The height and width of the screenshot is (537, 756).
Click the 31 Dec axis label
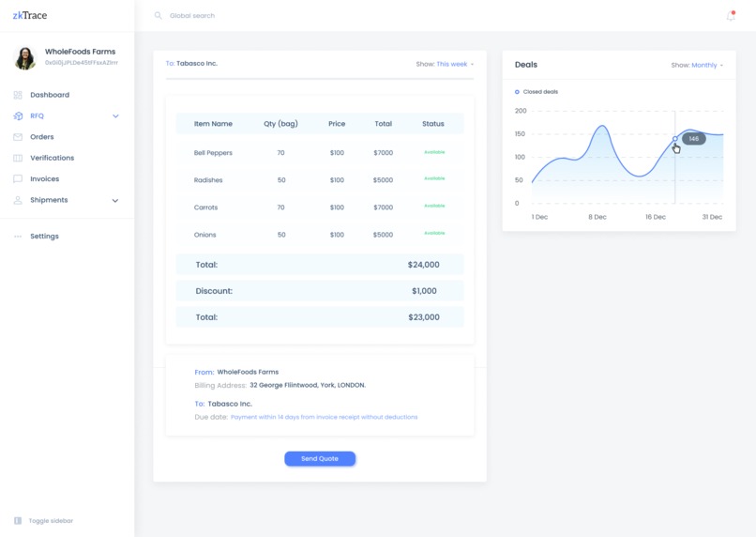[712, 217]
